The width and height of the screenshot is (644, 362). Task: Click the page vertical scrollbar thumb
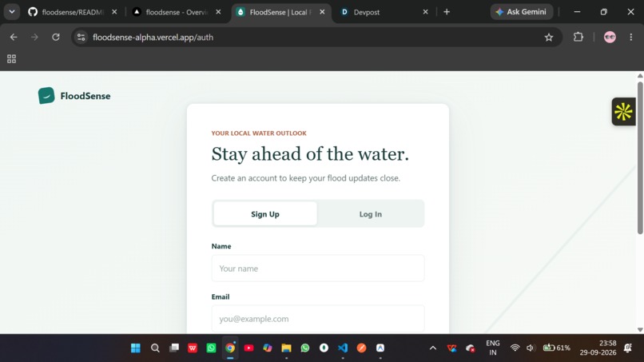click(x=640, y=158)
